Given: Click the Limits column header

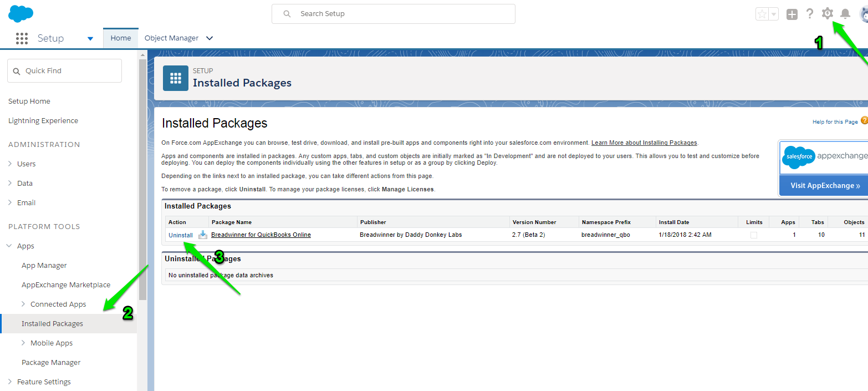Looking at the screenshot, I should tap(754, 222).
